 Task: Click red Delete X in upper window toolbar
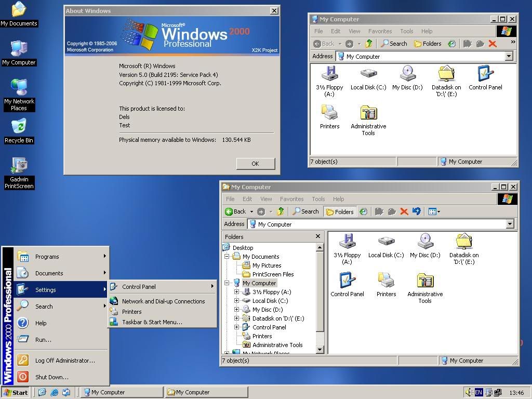tap(493, 44)
